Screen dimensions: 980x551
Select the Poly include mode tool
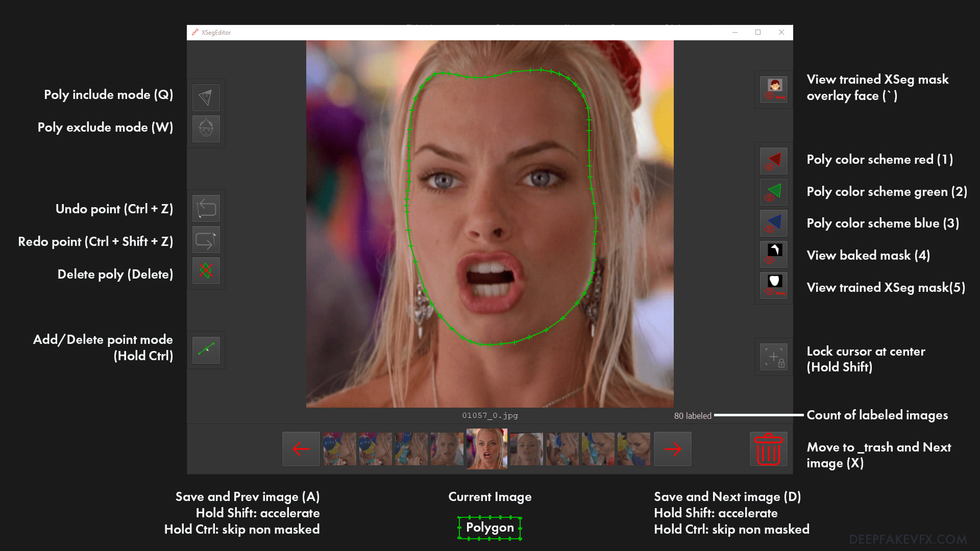pyautogui.click(x=206, y=97)
